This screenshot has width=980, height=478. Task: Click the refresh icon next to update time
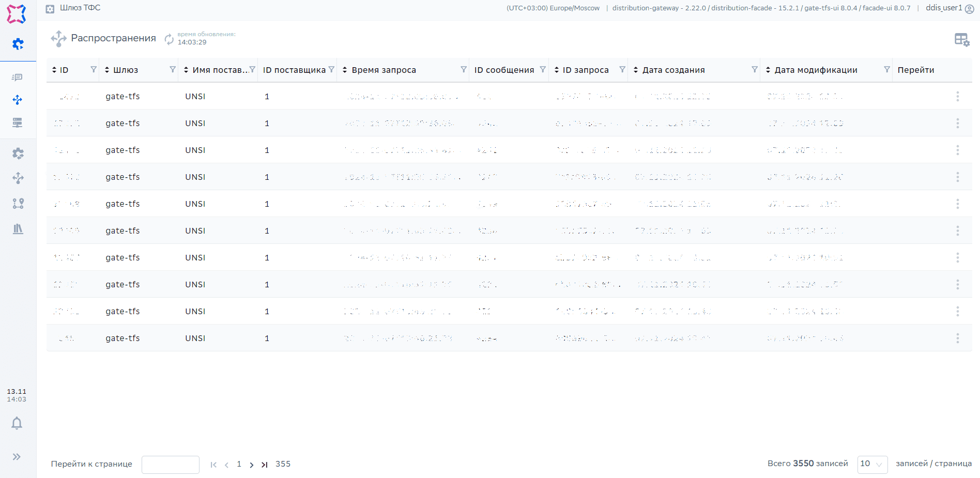coord(169,39)
